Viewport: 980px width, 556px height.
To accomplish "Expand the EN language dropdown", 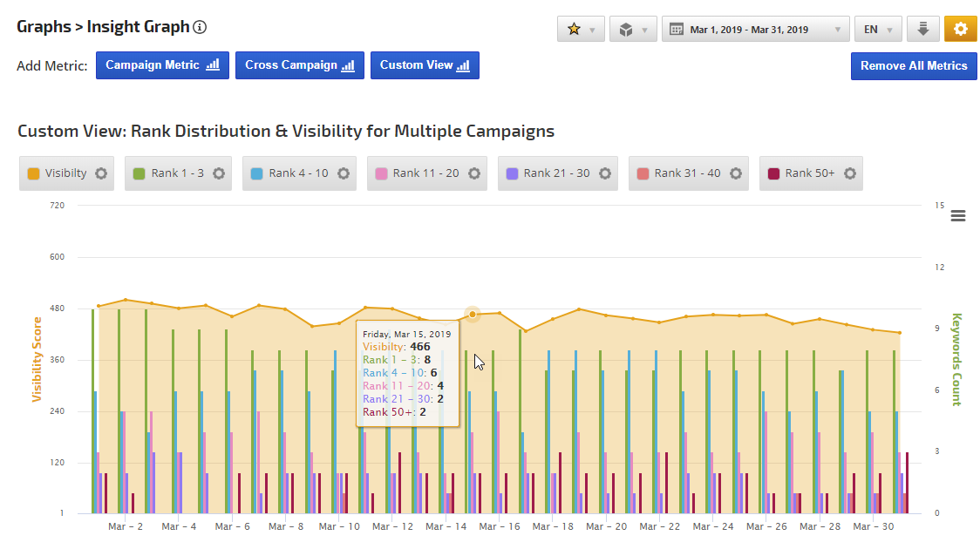I will tap(877, 29).
